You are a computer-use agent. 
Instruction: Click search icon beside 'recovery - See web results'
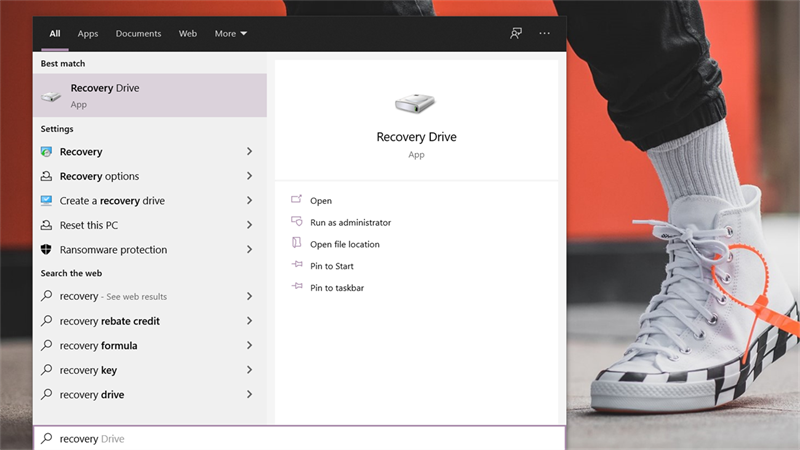tap(46, 296)
